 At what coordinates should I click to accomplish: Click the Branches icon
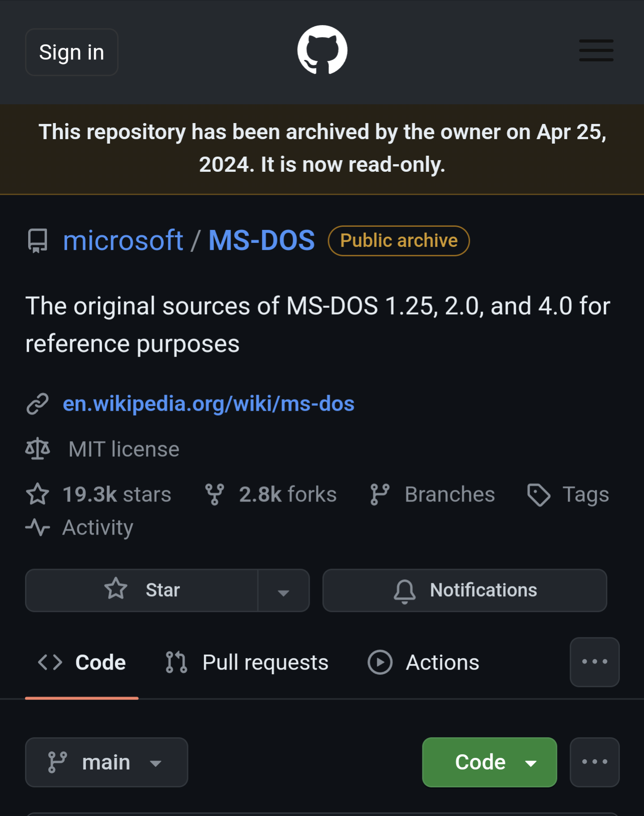(x=380, y=494)
